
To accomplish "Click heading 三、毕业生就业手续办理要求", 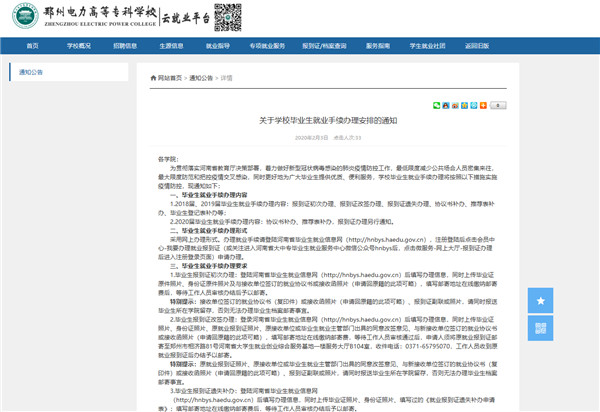I will point(209,266).
